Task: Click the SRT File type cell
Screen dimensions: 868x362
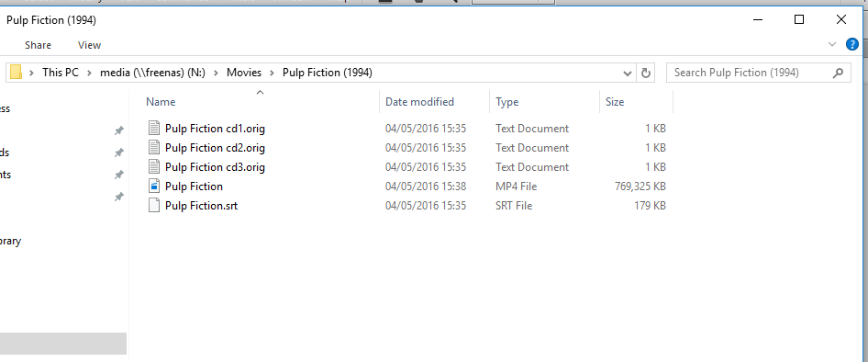Action: coord(514,206)
